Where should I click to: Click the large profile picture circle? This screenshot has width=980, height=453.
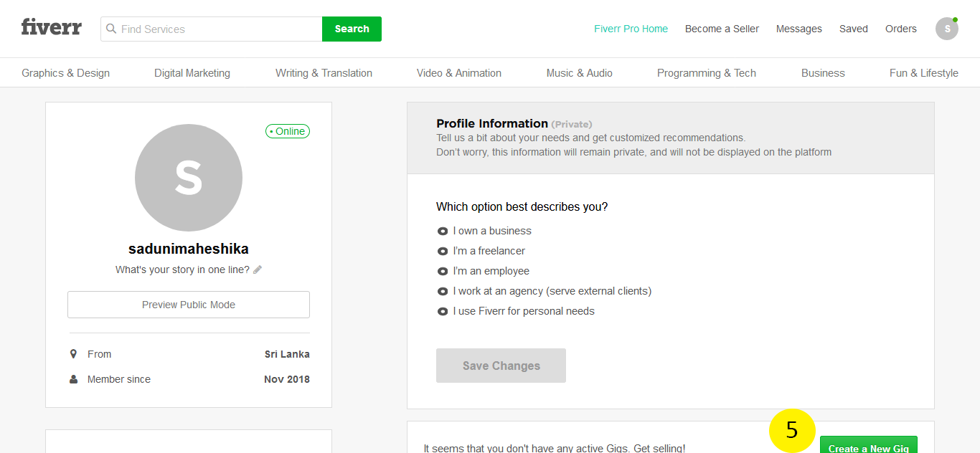189,178
